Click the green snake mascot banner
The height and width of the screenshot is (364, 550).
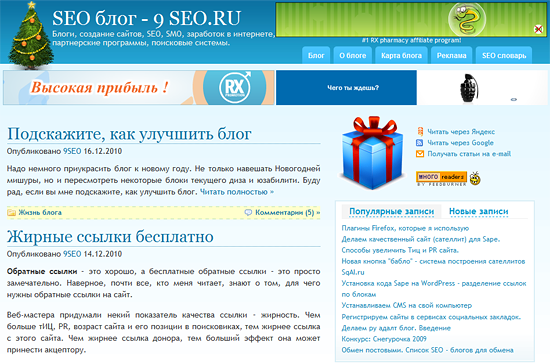pos(411,19)
